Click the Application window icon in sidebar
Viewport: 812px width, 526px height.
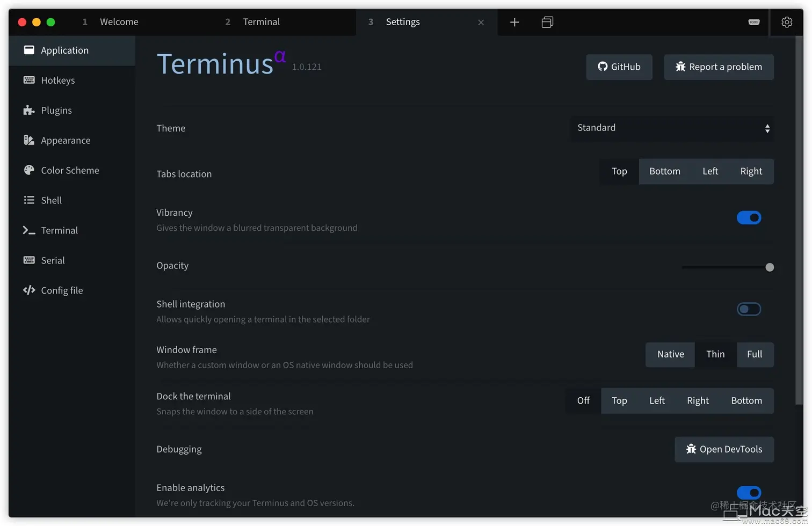coord(29,50)
